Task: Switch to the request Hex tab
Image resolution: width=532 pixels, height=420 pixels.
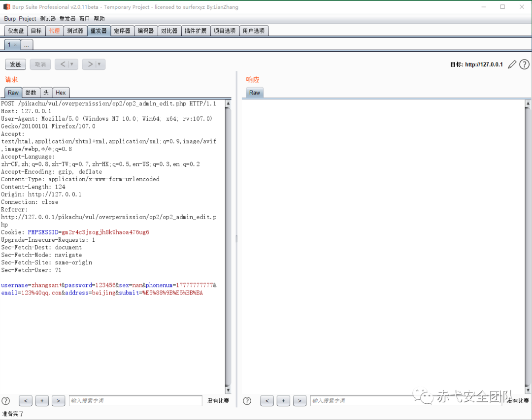Action: point(61,93)
